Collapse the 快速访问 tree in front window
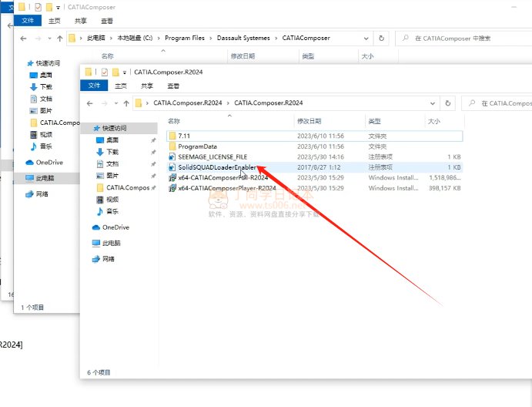This screenshot has height=407, width=532. pyautogui.click(x=86, y=128)
